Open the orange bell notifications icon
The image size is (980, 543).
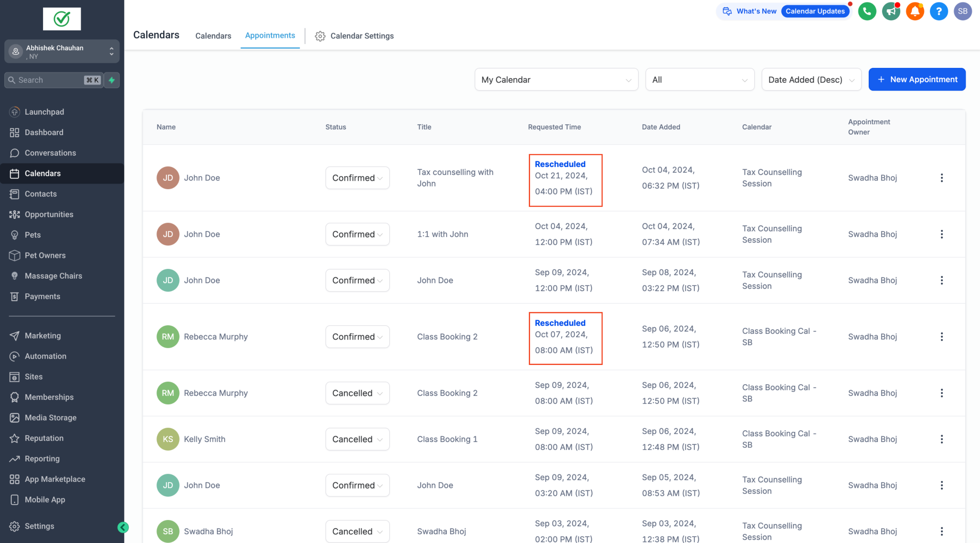pyautogui.click(x=915, y=11)
